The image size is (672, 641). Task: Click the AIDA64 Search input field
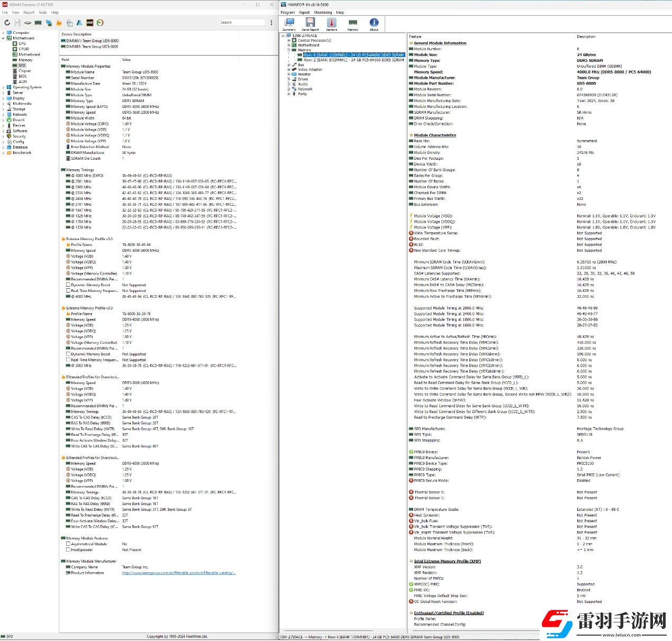point(242,23)
